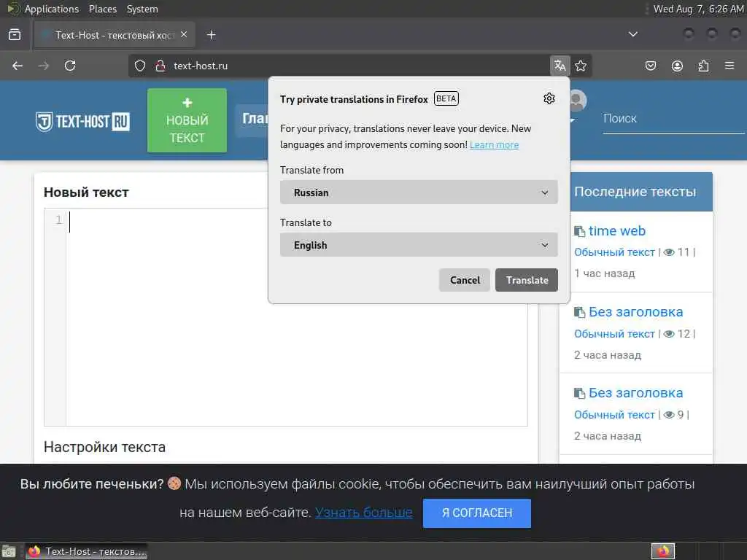Image resolution: width=747 pixels, height=560 pixels.
Task: Open the System menu
Action: pos(142,9)
